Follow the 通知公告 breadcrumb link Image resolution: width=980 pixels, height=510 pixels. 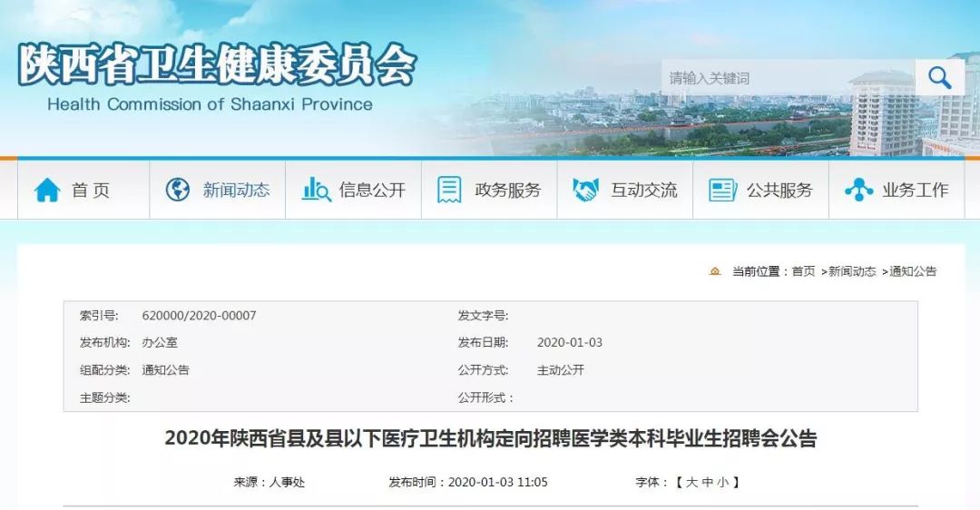[x=913, y=271]
